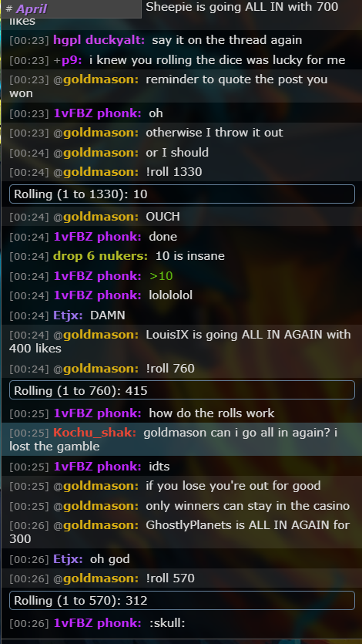Click highlighted Kochu_shak message text
This screenshot has width=362, height=644.
173,440
